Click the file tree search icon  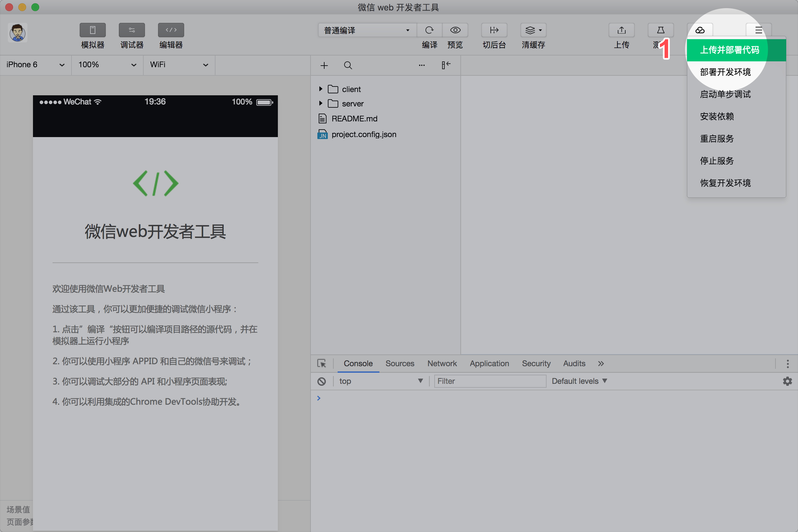pyautogui.click(x=348, y=65)
